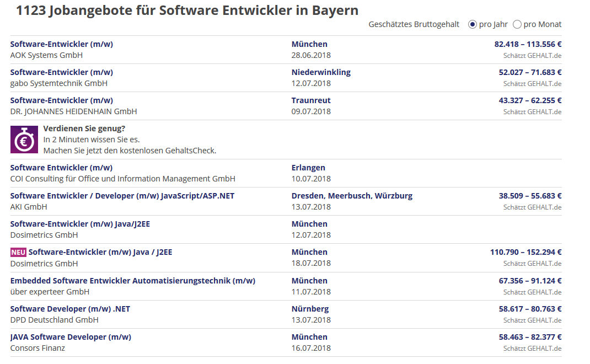Open gabo Systemtechnik Software-Entwickler listing
Image resolution: width=590 pixels, height=364 pixels.
pos(61,72)
